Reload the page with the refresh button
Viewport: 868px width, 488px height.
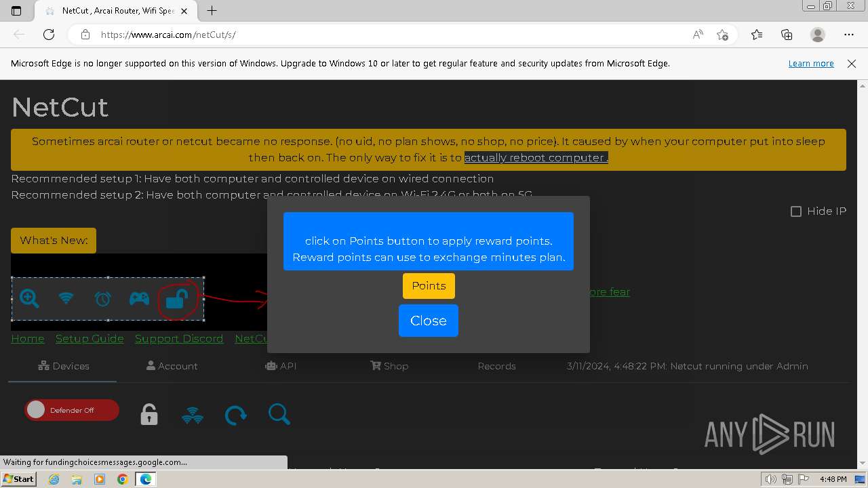(x=49, y=35)
